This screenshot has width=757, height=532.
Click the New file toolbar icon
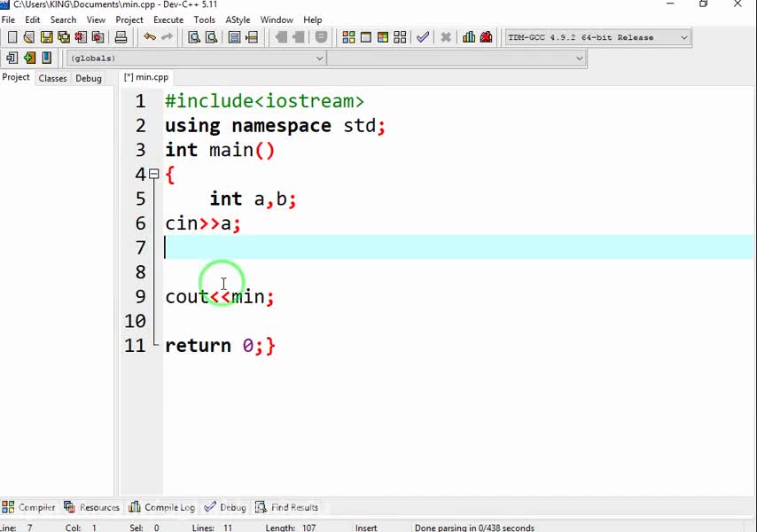pyautogui.click(x=12, y=37)
